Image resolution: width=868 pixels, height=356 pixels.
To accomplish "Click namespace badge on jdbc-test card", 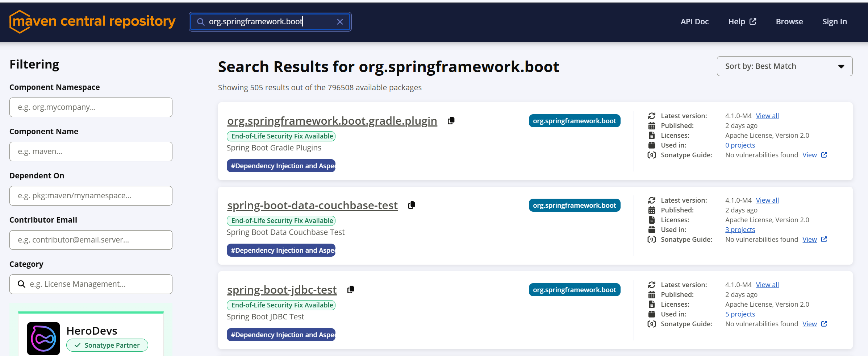I will (x=575, y=290).
